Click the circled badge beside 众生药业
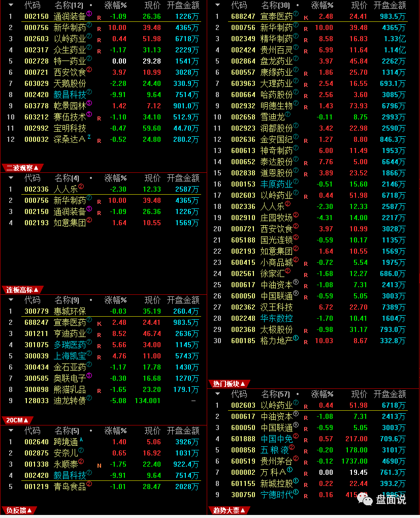 89,48
